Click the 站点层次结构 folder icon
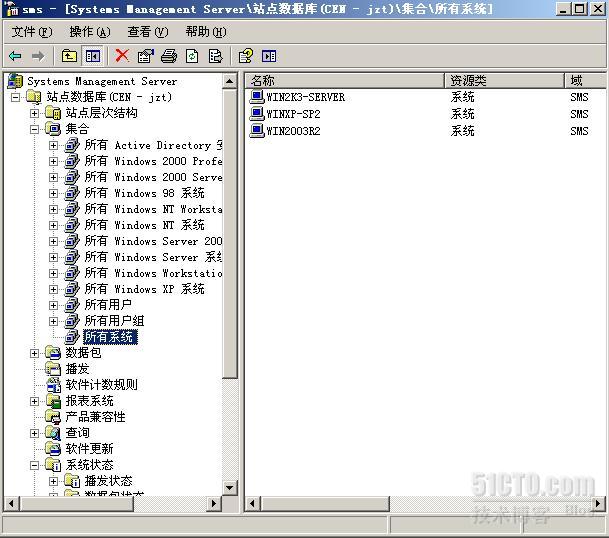Viewport: 609px width, 538px height. pos(53,113)
